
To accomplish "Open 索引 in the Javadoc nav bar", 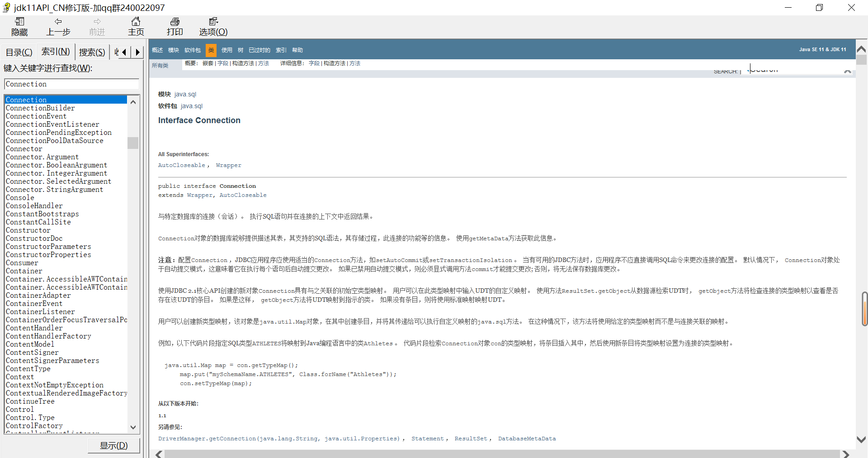I will 281,50.
